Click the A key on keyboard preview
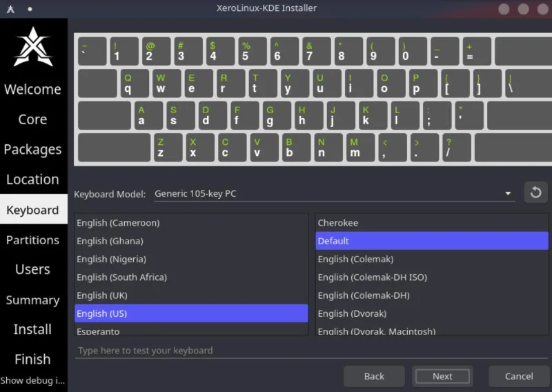 (149, 115)
